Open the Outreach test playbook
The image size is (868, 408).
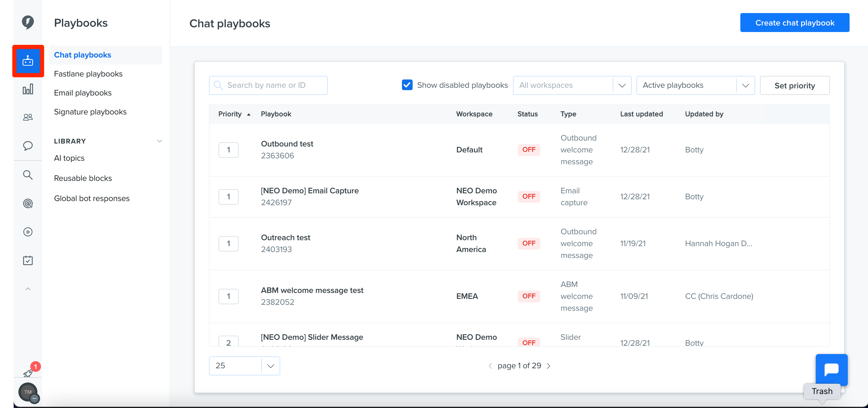285,238
